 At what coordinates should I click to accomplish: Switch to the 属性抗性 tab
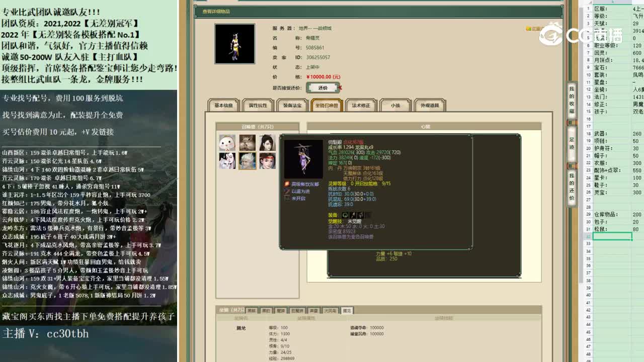pyautogui.click(x=259, y=105)
